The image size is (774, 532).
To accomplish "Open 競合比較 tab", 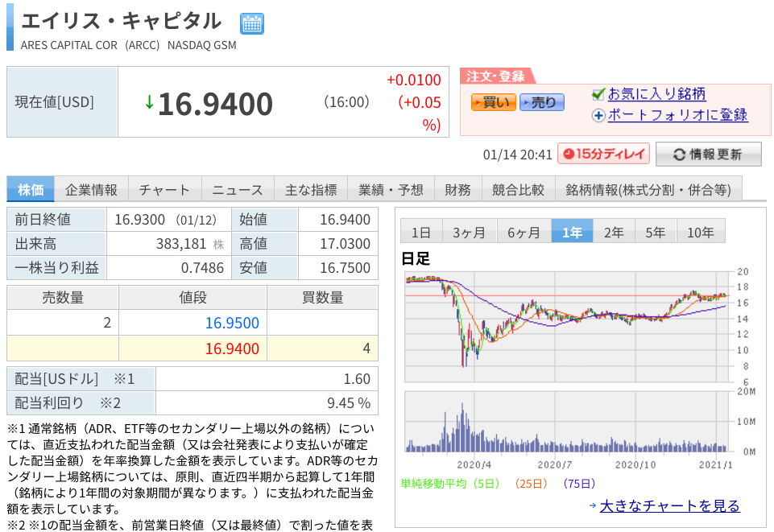I will (x=518, y=189).
